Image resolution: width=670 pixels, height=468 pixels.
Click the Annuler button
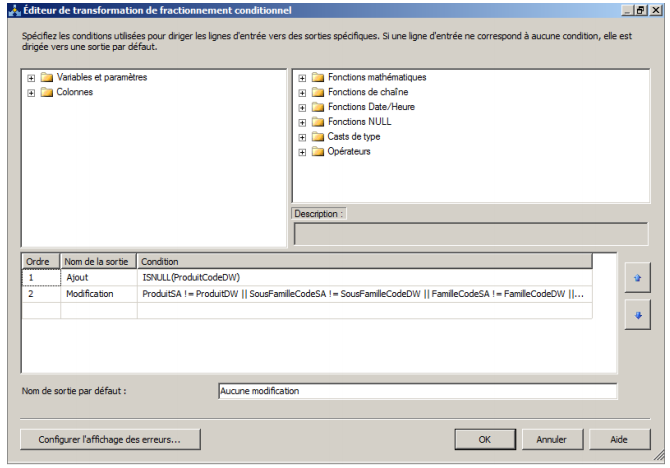pos(551,439)
